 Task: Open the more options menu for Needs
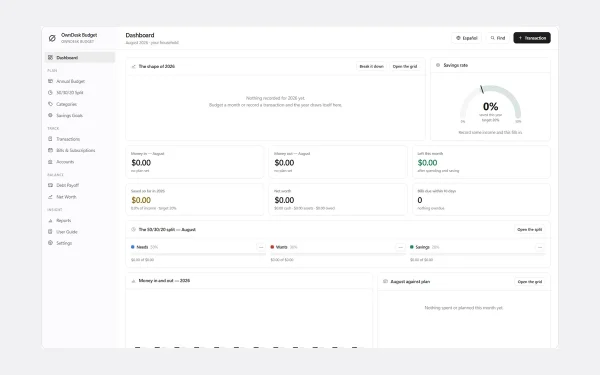(261, 247)
